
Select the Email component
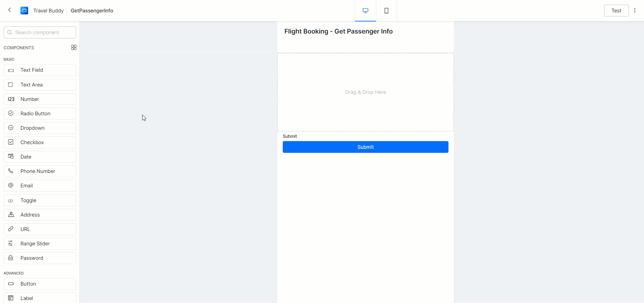tap(40, 186)
